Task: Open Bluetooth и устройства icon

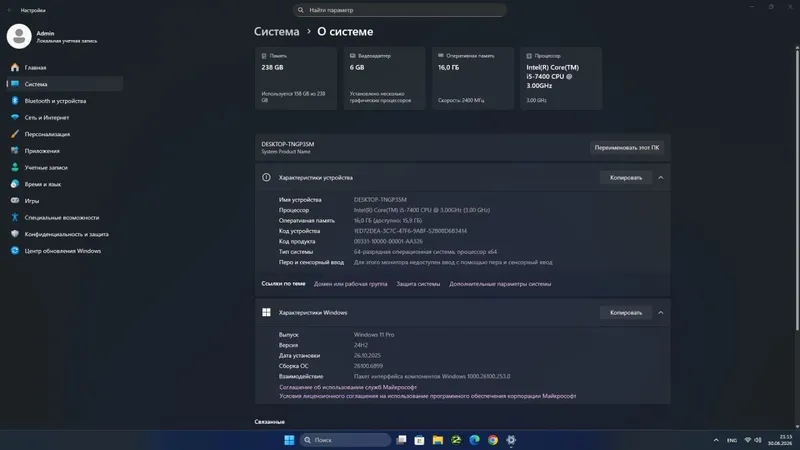Action: pos(15,101)
